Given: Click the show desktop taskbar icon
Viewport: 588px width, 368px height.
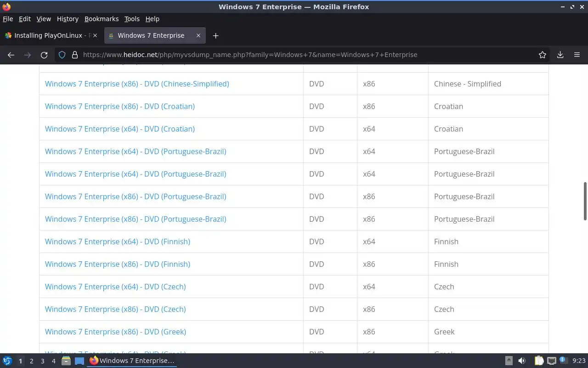Looking at the screenshot, I should coord(79,361).
